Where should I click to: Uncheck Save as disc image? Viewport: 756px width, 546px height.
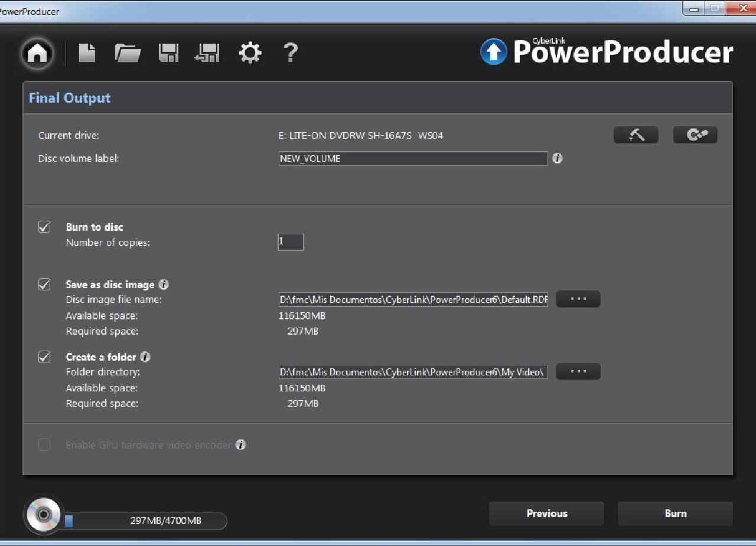(44, 284)
